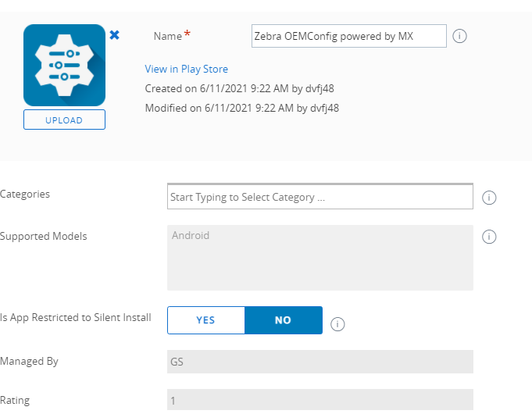This screenshot has height=414, width=532.
Task: Click Supported Models Android box
Action: tap(320, 258)
